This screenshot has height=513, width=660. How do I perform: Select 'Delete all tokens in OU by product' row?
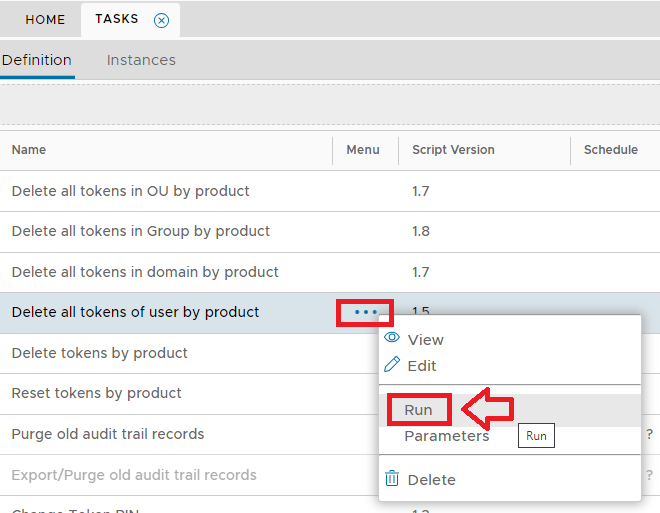point(130,191)
